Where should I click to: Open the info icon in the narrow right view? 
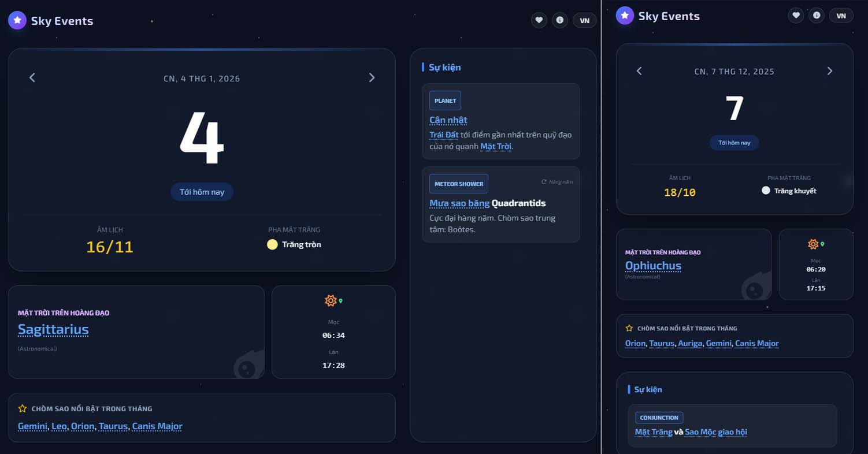point(816,16)
